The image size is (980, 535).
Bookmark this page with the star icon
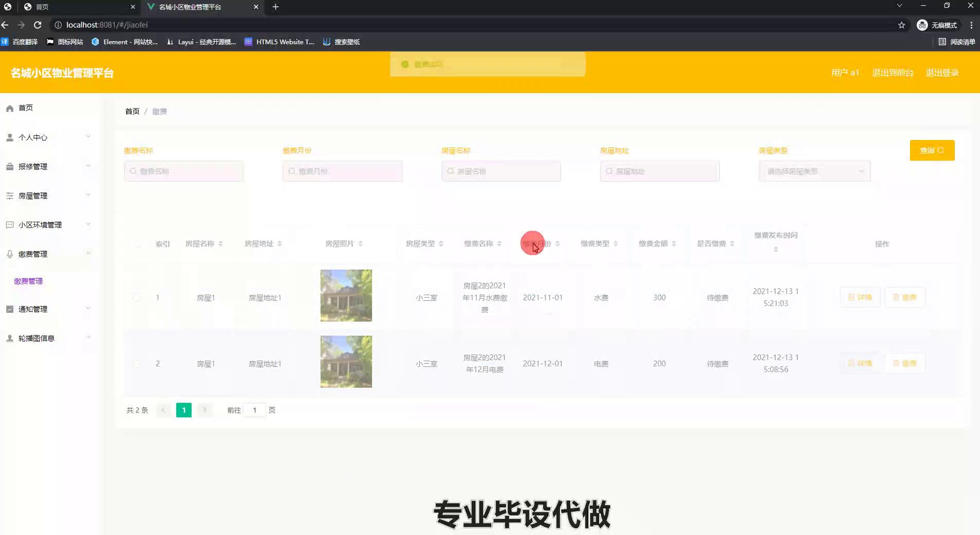coord(901,25)
